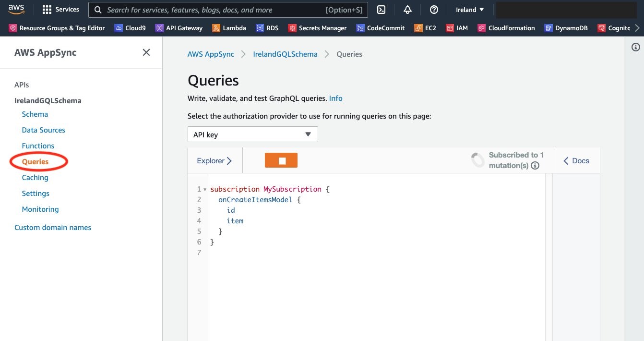
Task: Open the DynamoDB shortcut
Action: [566, 28]
